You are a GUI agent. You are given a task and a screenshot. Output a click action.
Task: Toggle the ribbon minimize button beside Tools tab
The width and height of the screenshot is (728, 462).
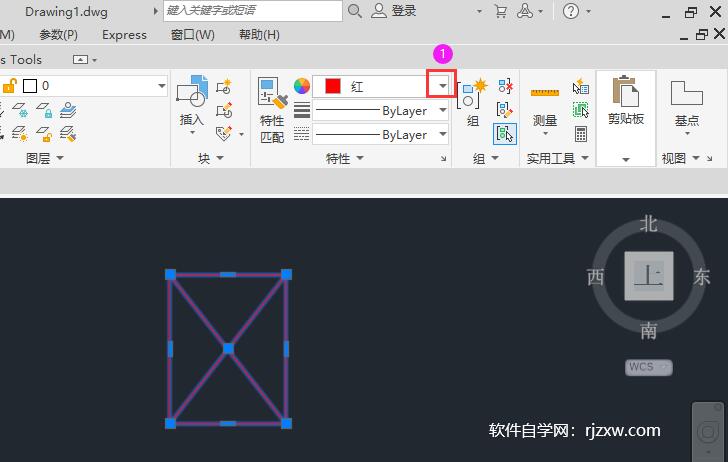tap(80, 59)
